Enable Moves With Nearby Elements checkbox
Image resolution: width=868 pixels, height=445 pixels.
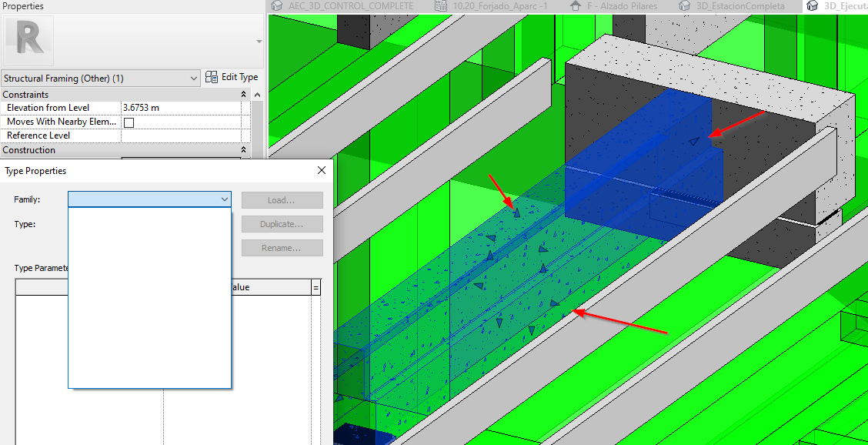click(x=127, y=121)
